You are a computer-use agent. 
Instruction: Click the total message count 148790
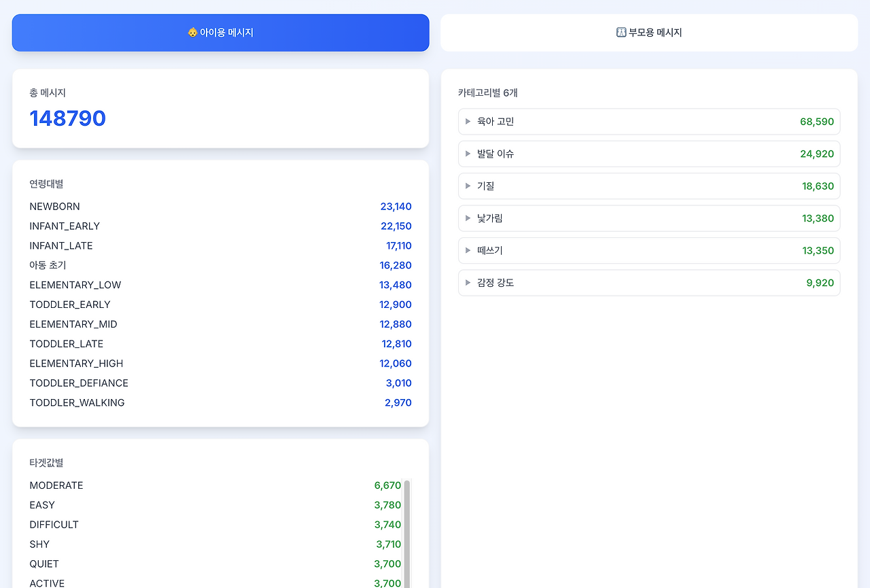[68, 118]
